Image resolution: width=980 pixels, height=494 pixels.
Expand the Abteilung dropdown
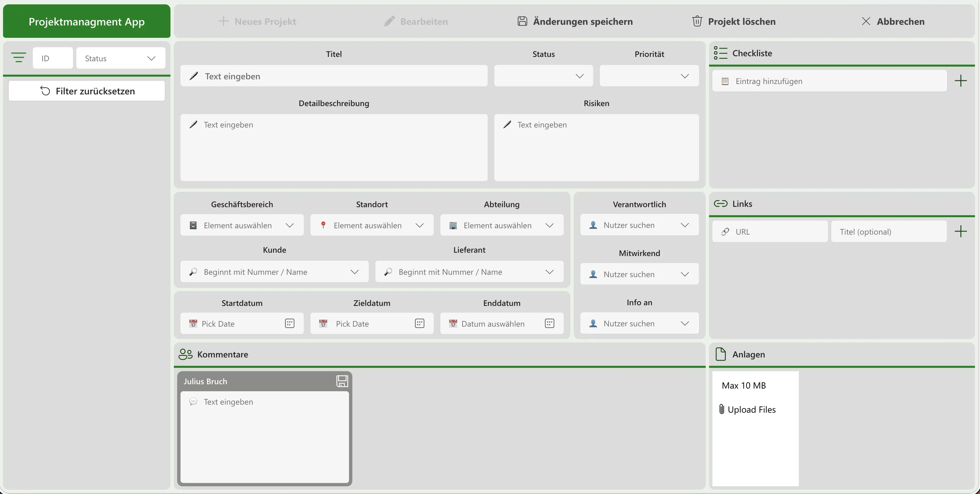coord(502,225)
